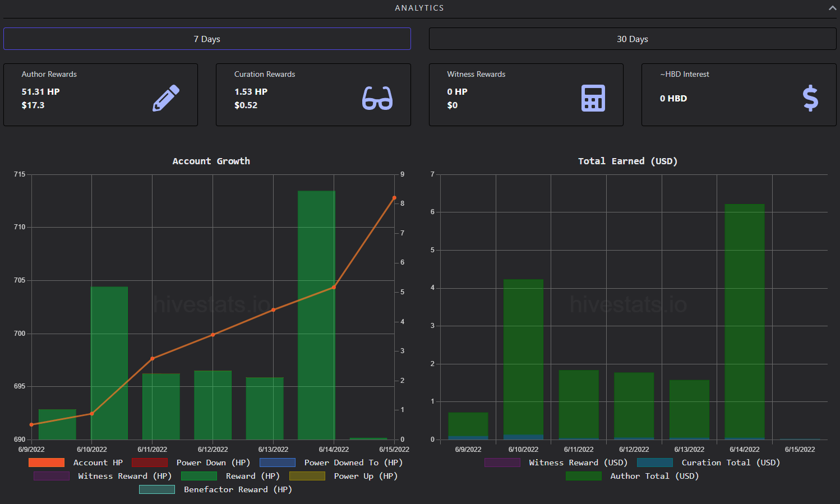Toggle the green Reward (HP) legend swatch
Viewport: 840px width, 504px height.
pos(199,476)
